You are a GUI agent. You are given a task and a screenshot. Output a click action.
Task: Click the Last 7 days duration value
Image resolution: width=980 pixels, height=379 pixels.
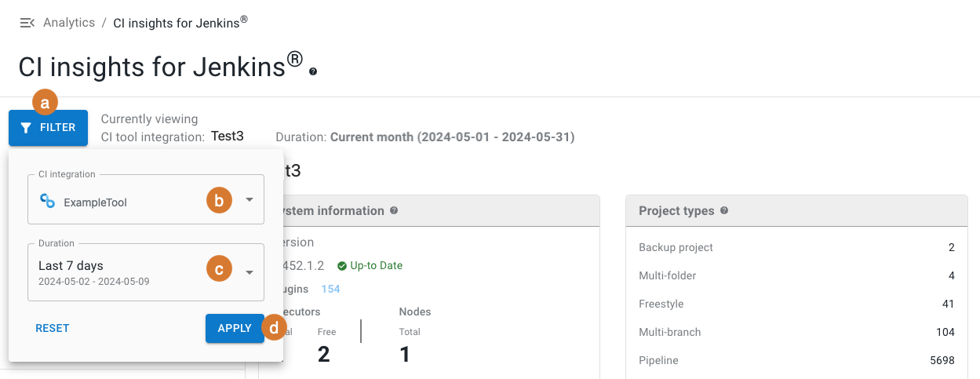tap(71, 265)
